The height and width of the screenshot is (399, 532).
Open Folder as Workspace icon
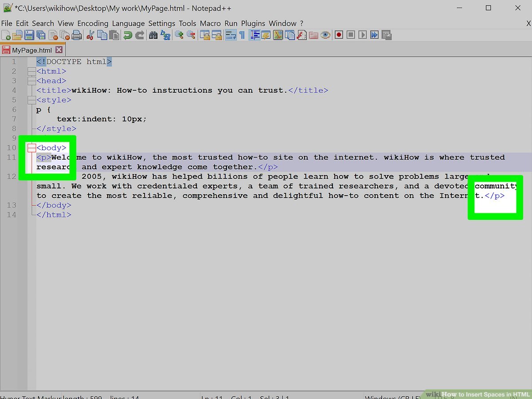[x=313, y=35]
